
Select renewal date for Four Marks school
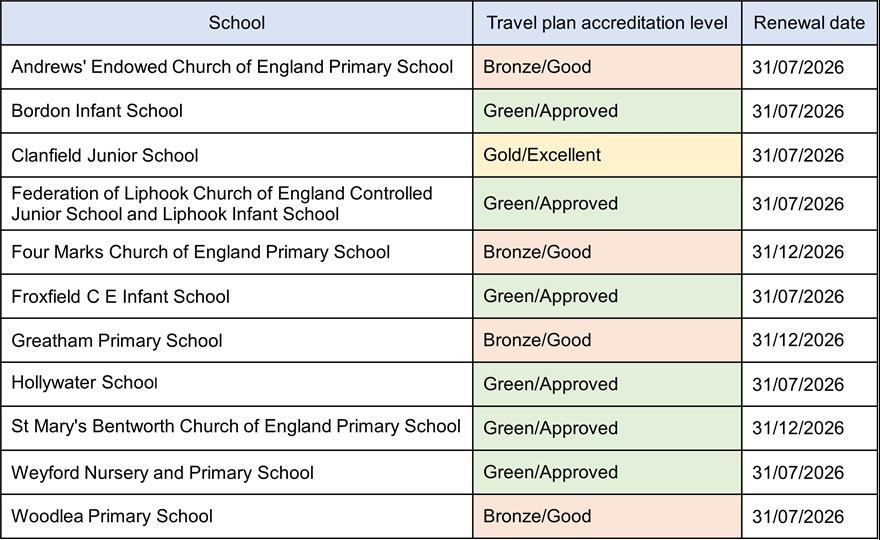[798, 252]
